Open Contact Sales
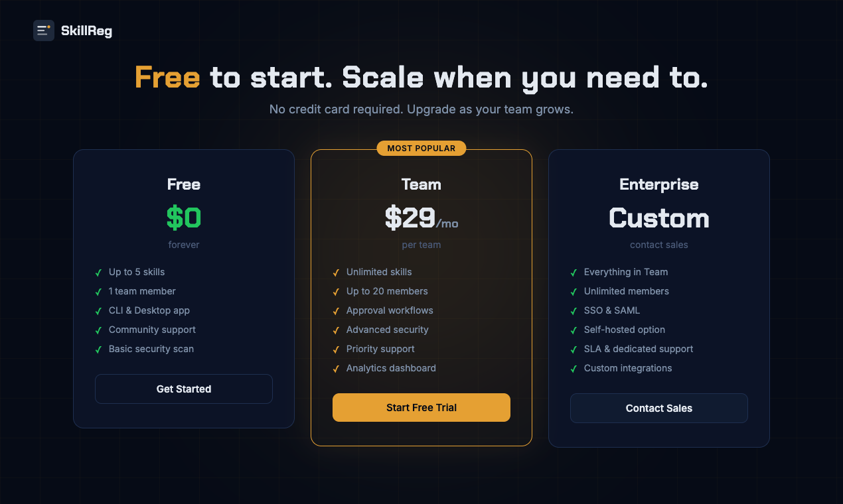This screenshot has height=504, width=843. pos(658,408)
